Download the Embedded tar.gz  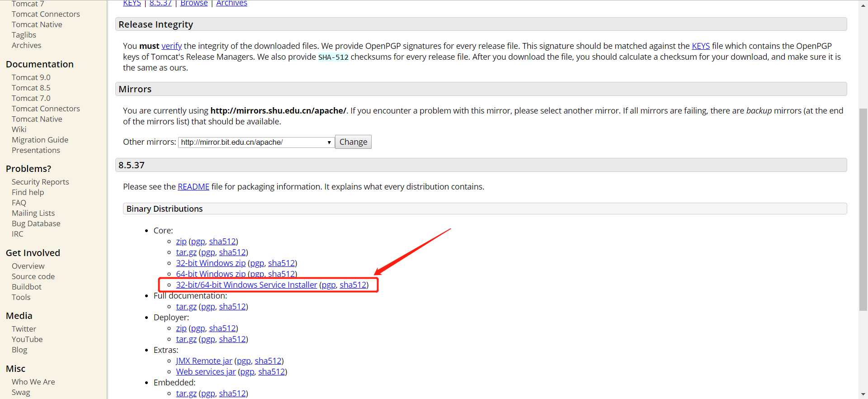tap(186, 393)
